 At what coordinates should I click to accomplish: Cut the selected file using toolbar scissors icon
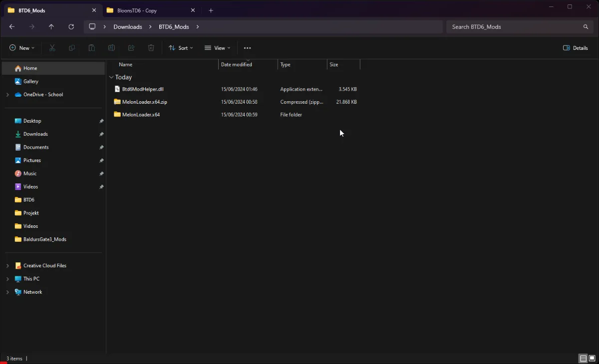click(x=51, y=47)
